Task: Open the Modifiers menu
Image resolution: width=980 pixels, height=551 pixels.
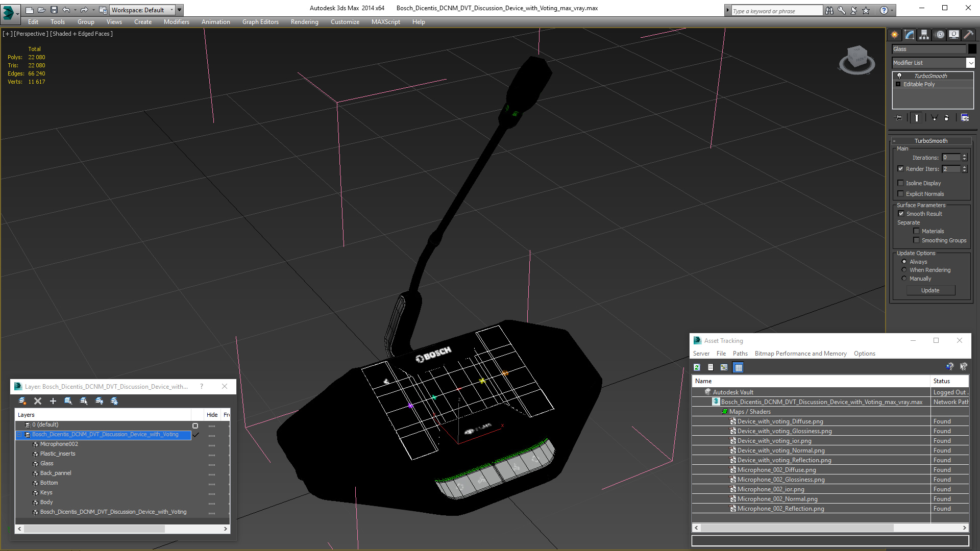Action: coord(177,22)
